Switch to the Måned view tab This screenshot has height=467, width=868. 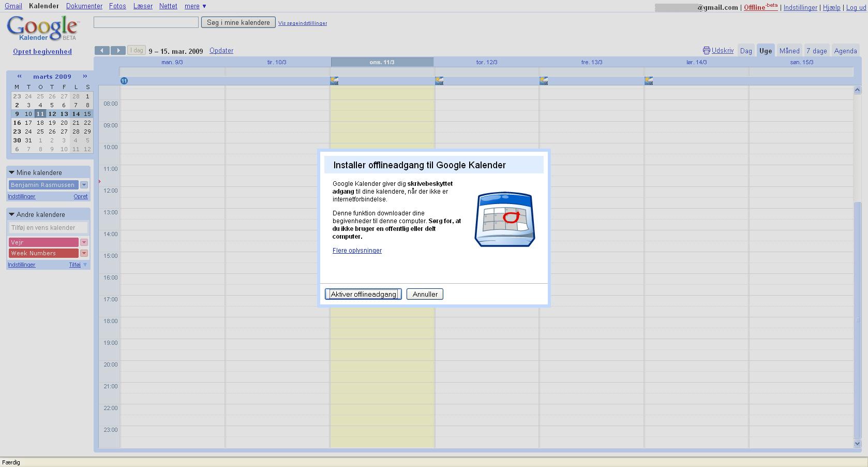(x=789, y=51)
